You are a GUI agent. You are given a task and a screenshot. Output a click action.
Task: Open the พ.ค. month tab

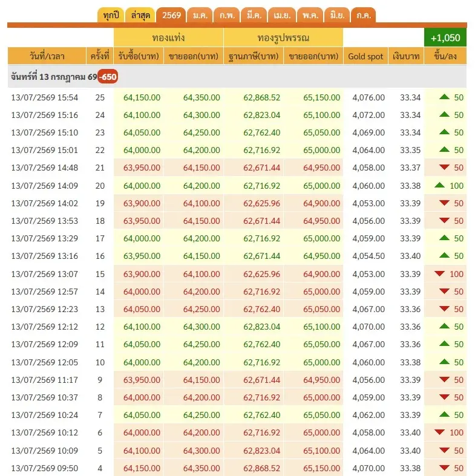point(310,15)
